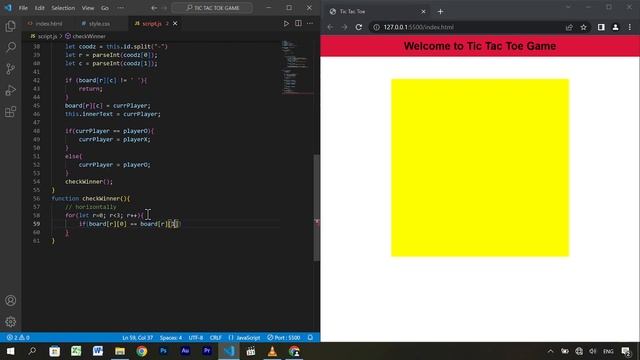The image size is (640, 360).
Task: Open the Go menu
Action: tap(104, 8)
